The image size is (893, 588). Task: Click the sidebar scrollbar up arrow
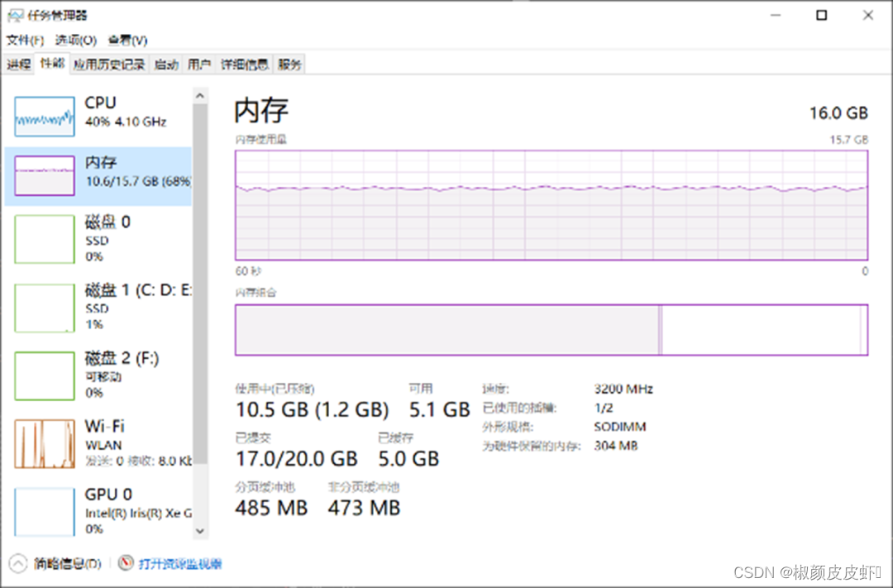point(200,96)
